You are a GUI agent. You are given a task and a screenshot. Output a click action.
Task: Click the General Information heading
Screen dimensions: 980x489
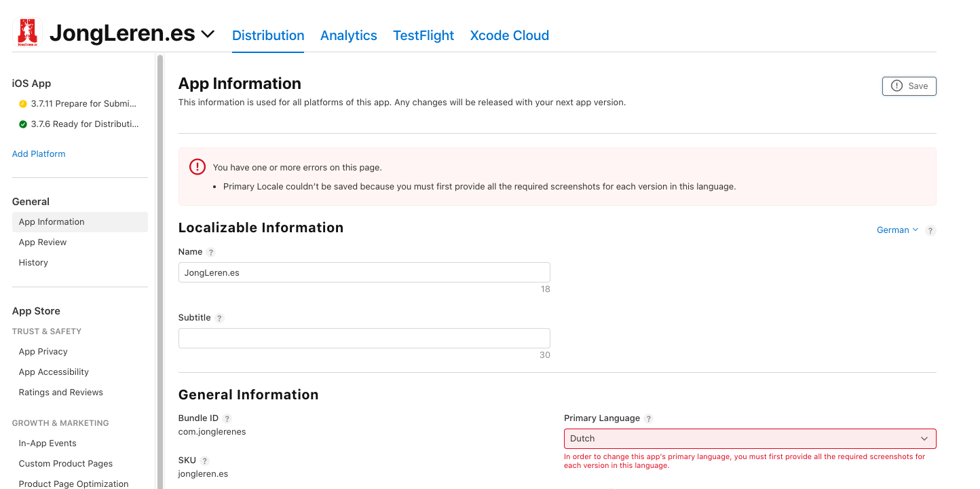(x=248, y=395)
